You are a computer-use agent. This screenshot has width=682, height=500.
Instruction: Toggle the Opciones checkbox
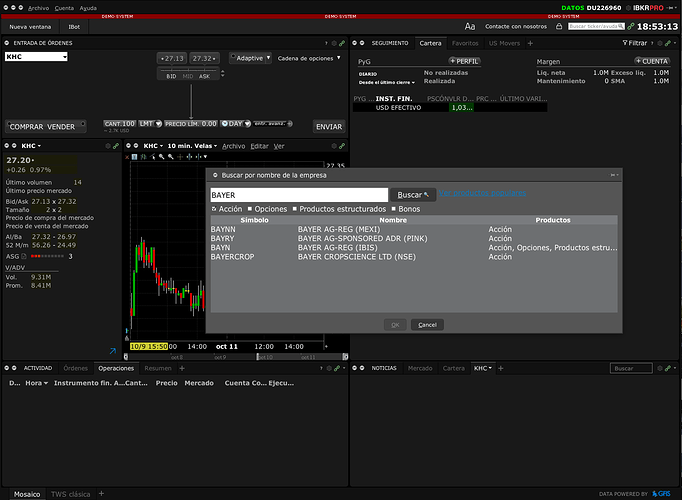coord(250,209)
